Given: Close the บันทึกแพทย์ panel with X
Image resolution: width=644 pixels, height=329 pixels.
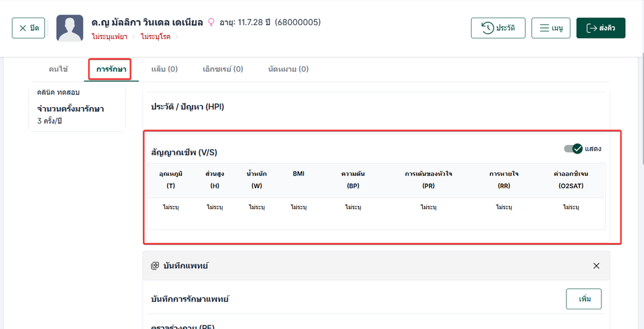Looking at the screenshot, I should click(596, 266).
